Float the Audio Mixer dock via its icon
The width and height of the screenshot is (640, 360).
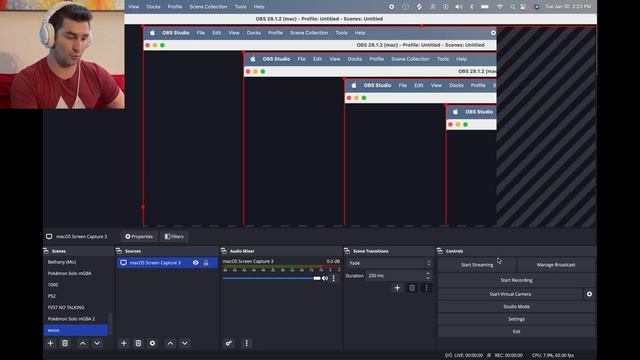tap(224, 251)
